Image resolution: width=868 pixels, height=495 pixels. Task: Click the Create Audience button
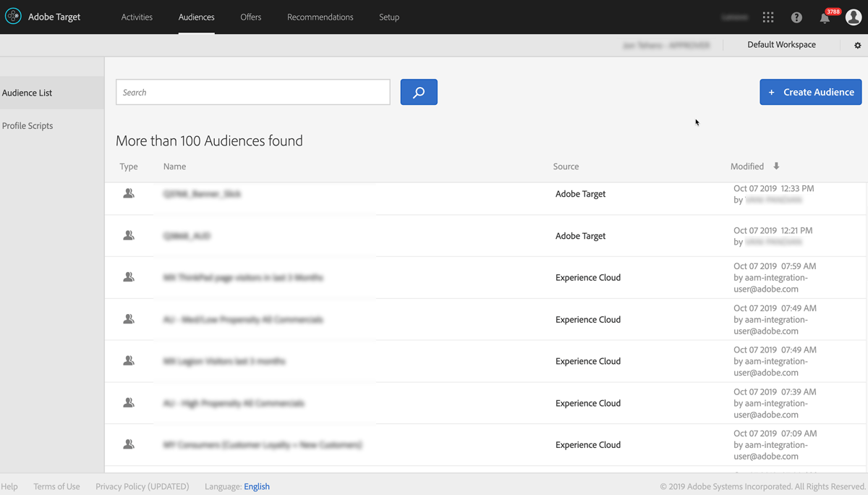coord(810,92)
